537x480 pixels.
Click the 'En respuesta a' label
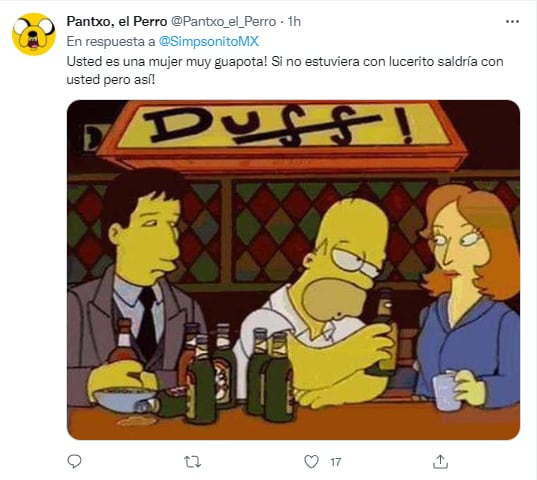[x=111, y=41]
